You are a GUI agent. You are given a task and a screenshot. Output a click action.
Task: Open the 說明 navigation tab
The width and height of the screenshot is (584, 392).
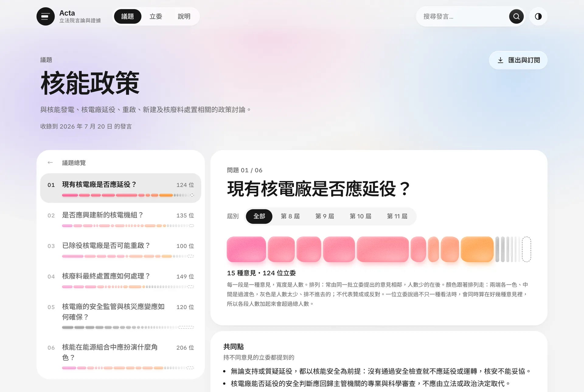click(x=184, y=16)
